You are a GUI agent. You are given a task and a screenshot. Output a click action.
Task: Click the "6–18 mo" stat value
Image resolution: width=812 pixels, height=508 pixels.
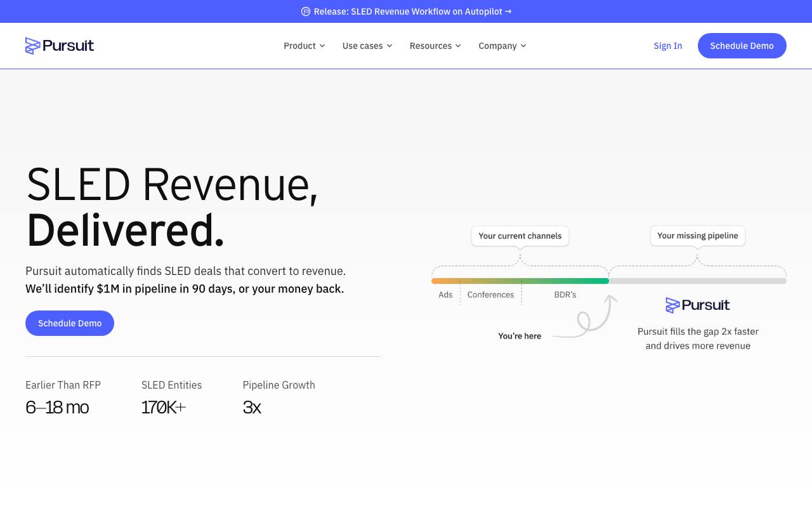57,407
